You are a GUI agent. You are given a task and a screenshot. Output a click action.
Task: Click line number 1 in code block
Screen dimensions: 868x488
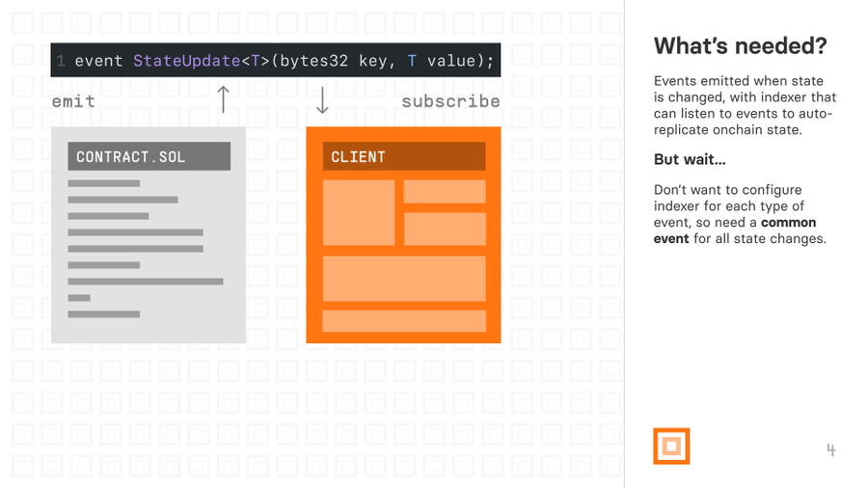[61, 61]
